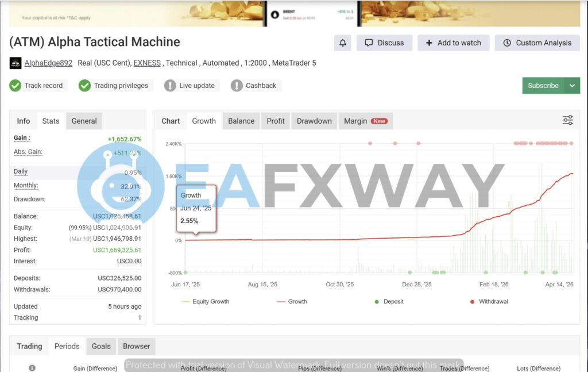
Task: Toggle the red Growth legend line
Action: (292, 301)
